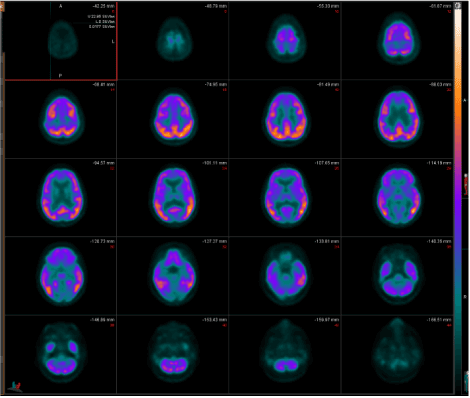Click the orange icon at the top-left corner
This screenshot has height=398, width=470.
[1, 7]
